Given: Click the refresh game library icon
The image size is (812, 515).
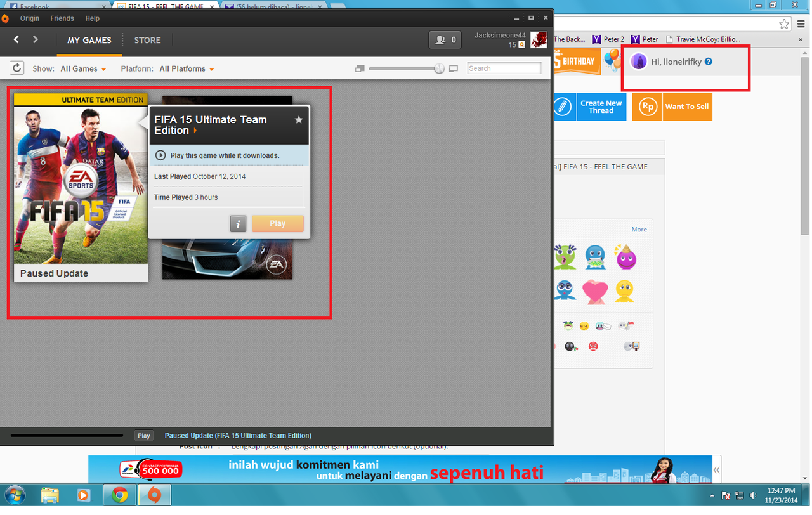Looking at the screenshot, I should pyautogui.click(x=16, y=68).
